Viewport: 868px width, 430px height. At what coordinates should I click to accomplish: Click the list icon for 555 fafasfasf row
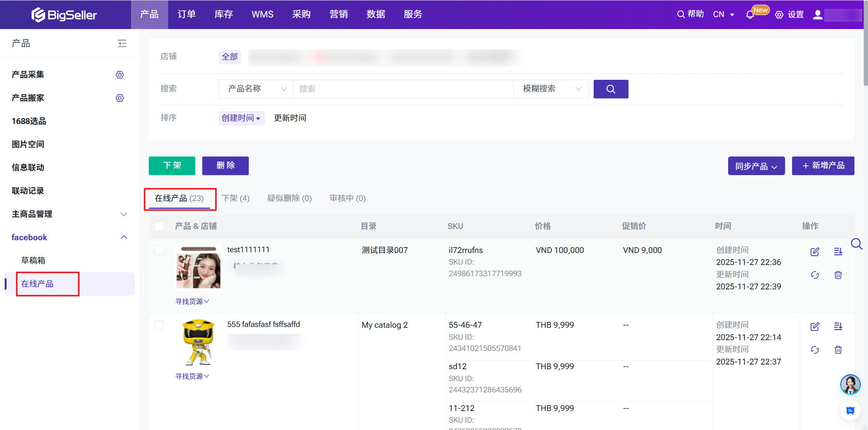[x=838, y=327]
